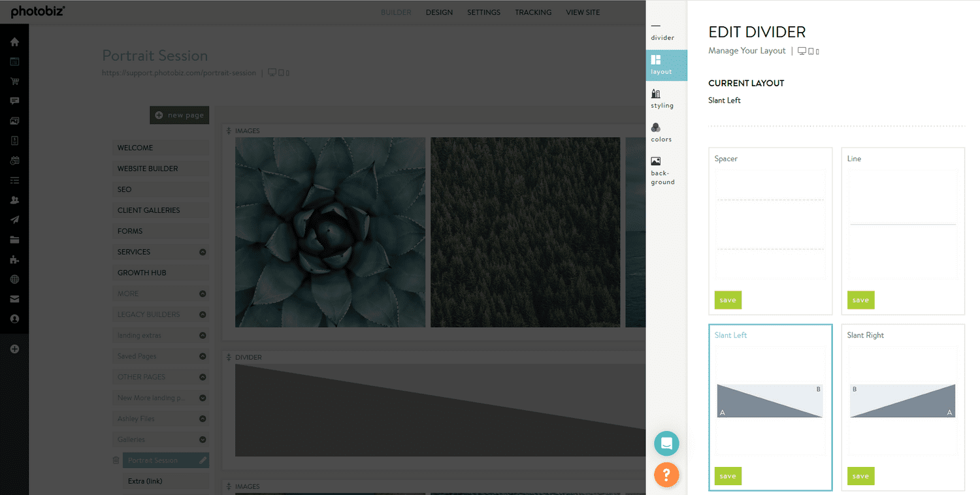This screenshot has height=495, width=980.
Task: Switch to the styling panel
Action: [x=662, y=99]
